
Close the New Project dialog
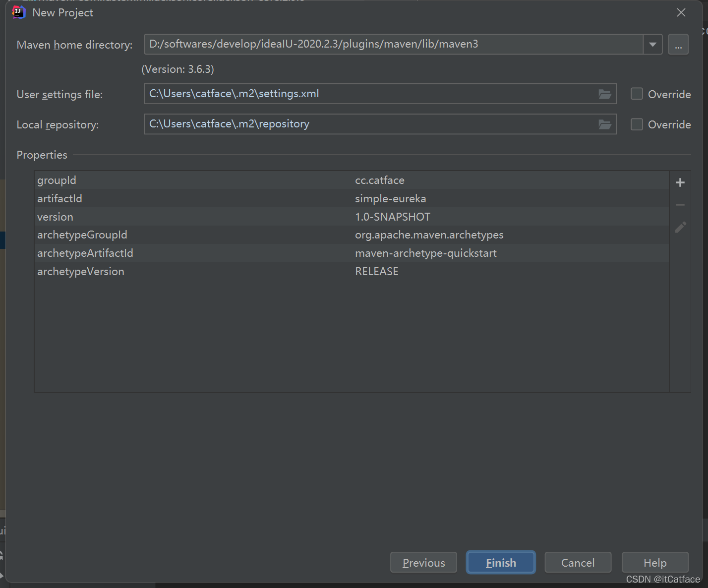681,12
